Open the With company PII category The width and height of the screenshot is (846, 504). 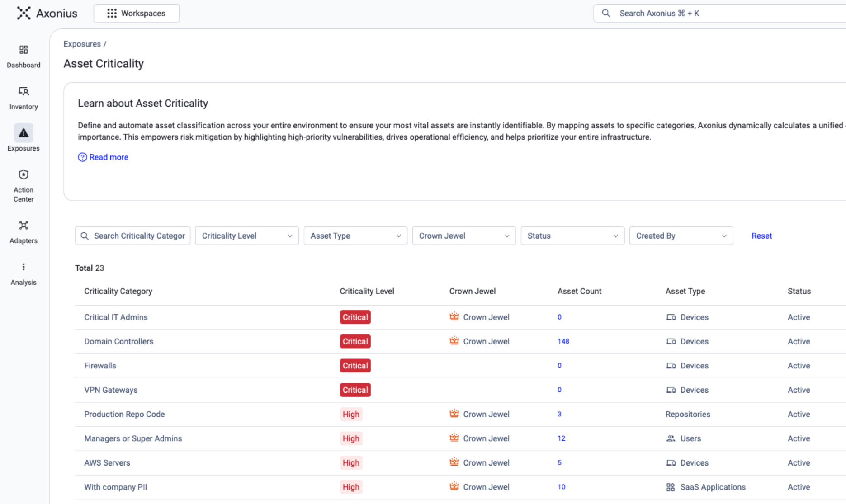point(116,487)
